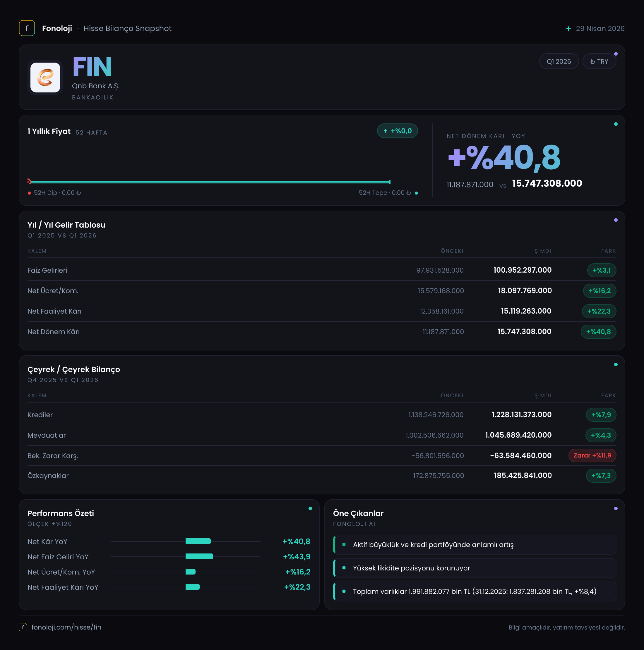
Task: Click the Fonoloji 'f' logo in header
Action: pos(27,28)
